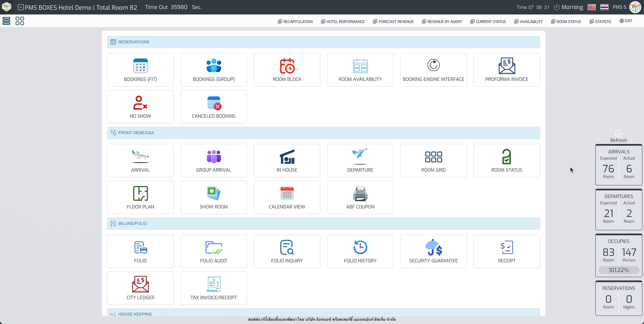Open the Security Guarantee umbrella icon

pyautogui.click(x=433, y=247)
